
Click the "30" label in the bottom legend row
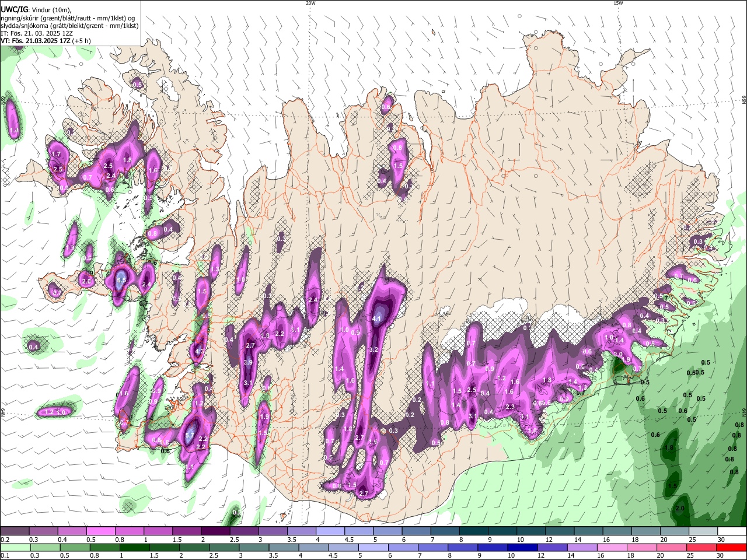pos(720,556)
